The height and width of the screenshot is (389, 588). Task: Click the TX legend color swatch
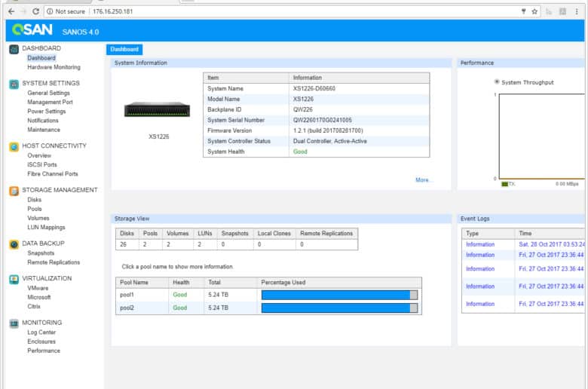(504, 184)
